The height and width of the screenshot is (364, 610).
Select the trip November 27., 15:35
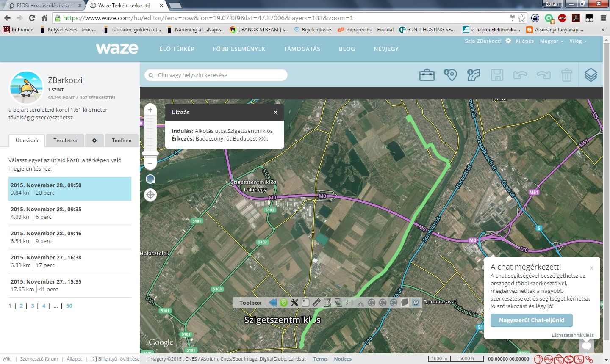pos(70,285)
